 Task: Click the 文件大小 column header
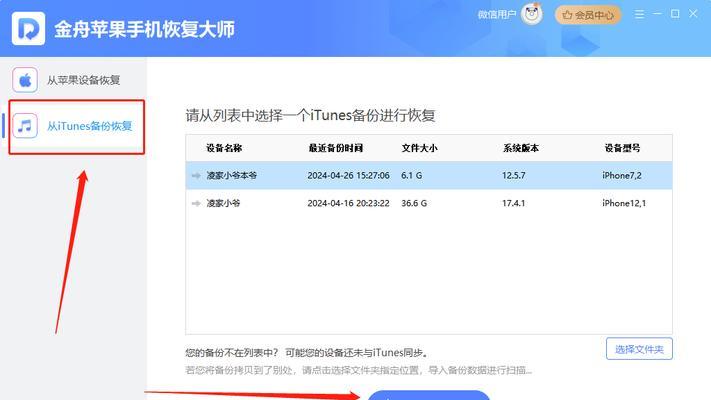[x=419, y=148]
